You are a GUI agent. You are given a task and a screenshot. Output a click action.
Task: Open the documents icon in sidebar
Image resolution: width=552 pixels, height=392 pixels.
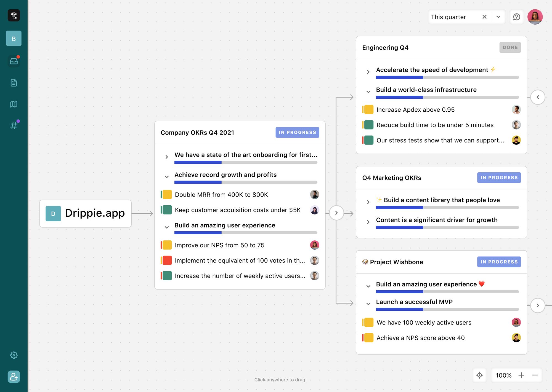(14, 83)
